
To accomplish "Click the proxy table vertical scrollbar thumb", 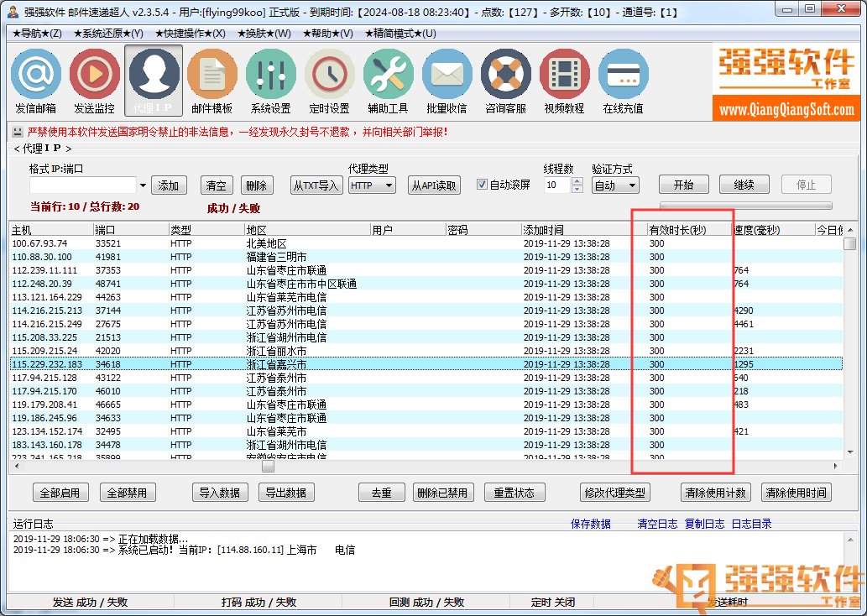I will coord(850,243).
